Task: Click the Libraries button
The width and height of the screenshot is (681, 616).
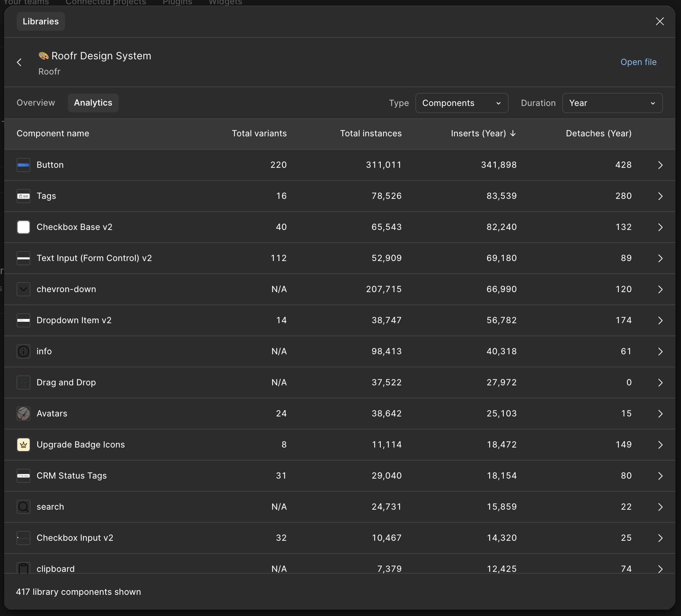Action: pos(41,22)
